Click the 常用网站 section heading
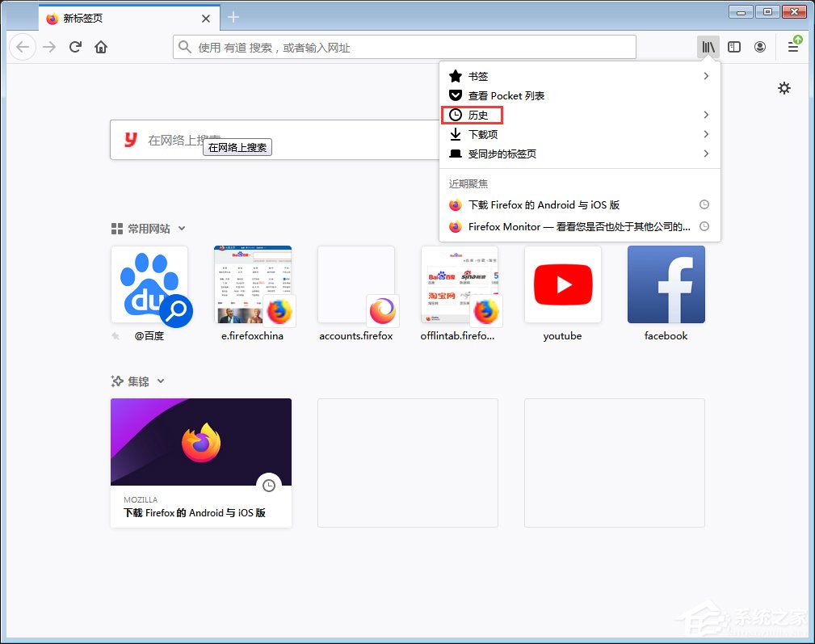The height and width of the screenshot is (644, 815). click(x=149, y=229)
